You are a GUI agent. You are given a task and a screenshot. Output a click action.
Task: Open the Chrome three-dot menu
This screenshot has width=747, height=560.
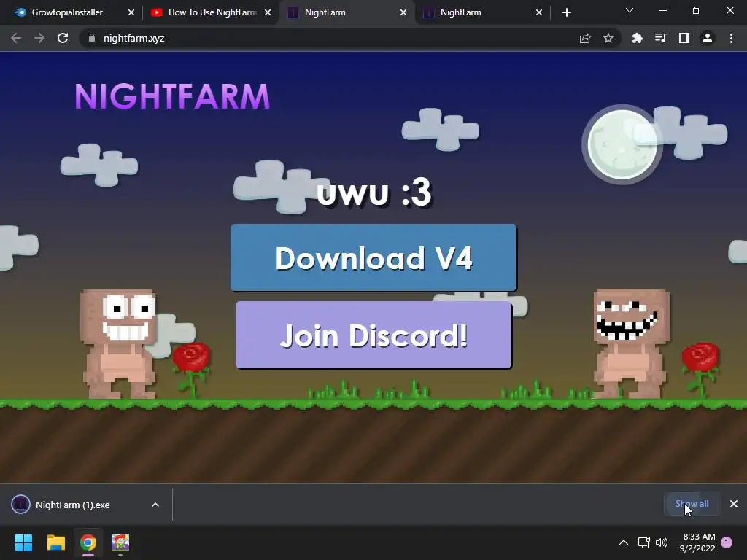(731, 38)
